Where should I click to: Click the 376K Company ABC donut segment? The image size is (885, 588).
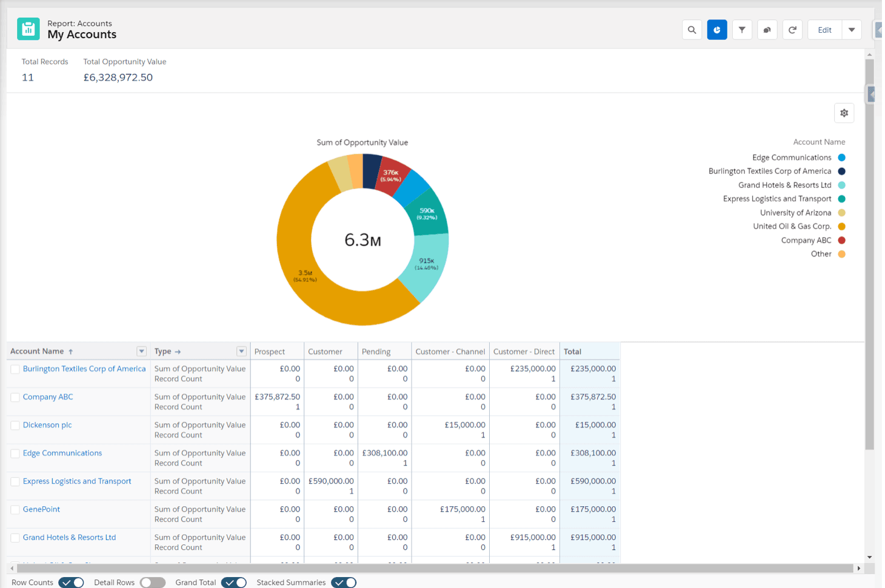[x=391, y=176]
